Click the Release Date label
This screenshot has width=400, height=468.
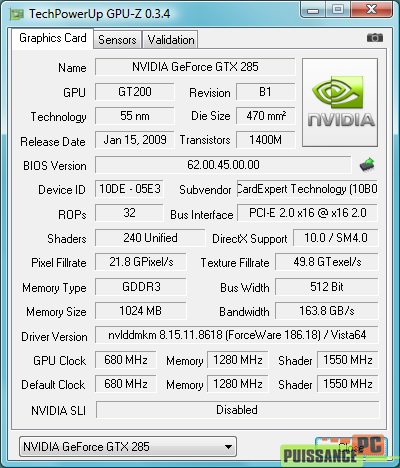pos(53,142)
